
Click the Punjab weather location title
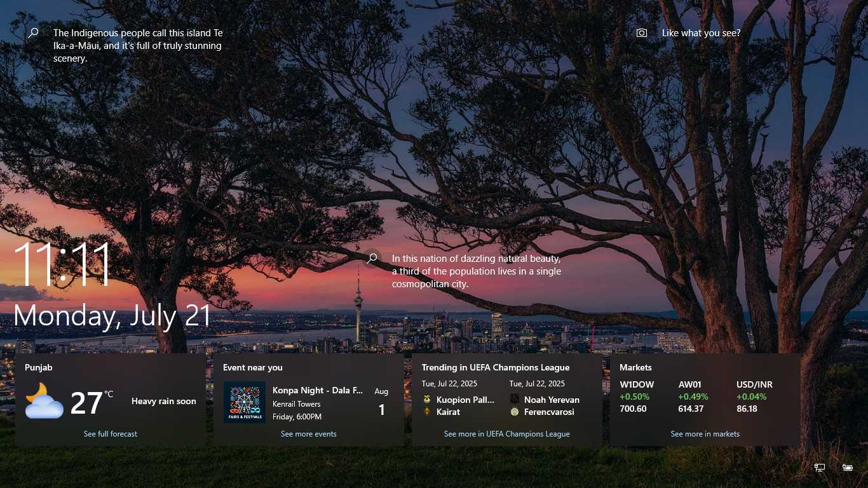coord(39,367)
